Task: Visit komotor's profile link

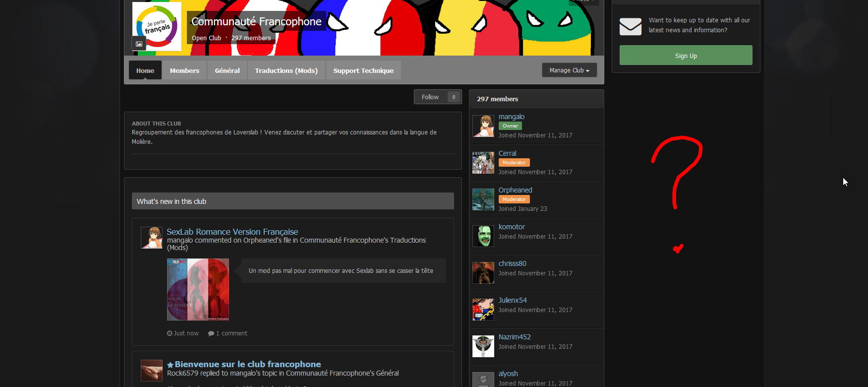Action: tap(512, 227)
